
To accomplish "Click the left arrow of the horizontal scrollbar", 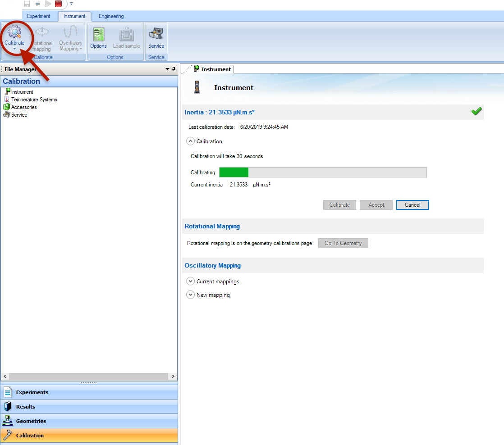I will coord(5,376).
